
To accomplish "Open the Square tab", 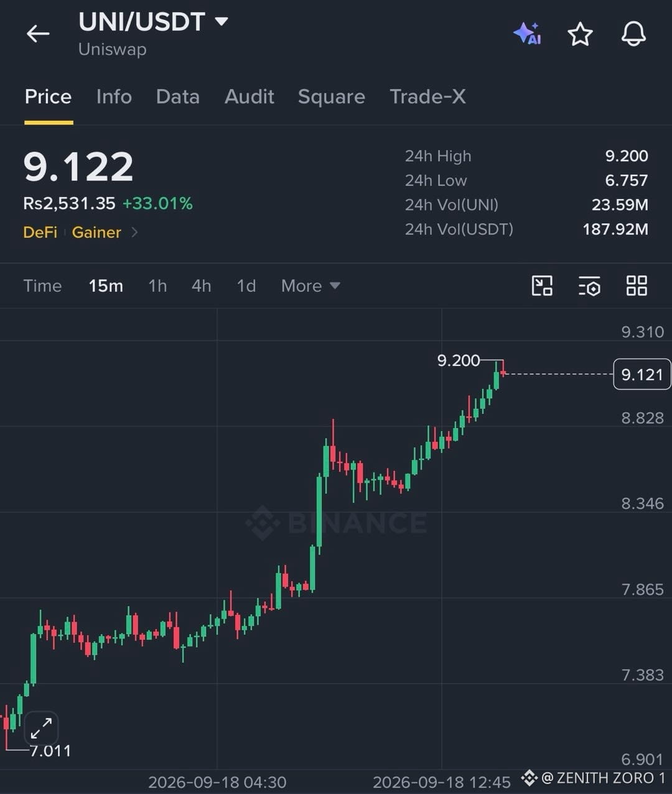I will [x=331, y=96].
